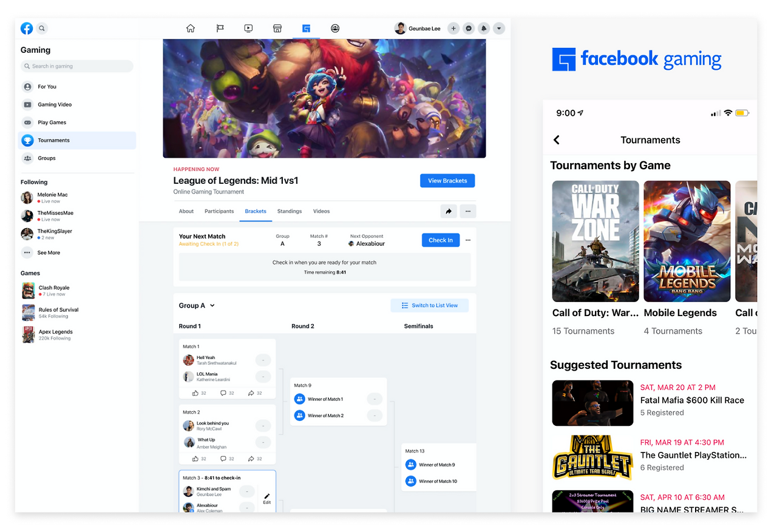The width and height of the screenshot is (777, 532).
Task: Open the Facebook search magnifier button
Action: click(x=42, y=29)
